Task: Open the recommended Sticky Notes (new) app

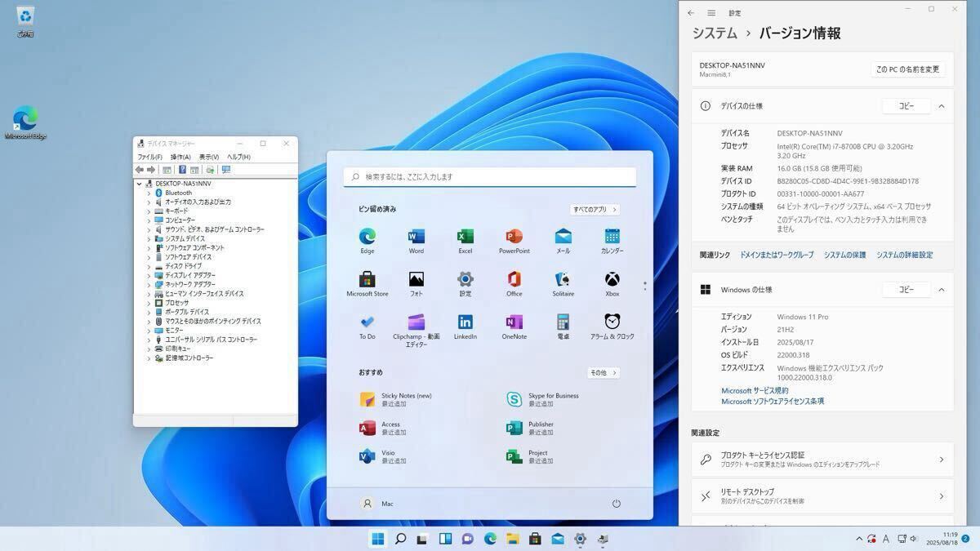Action: pos(396,399)
